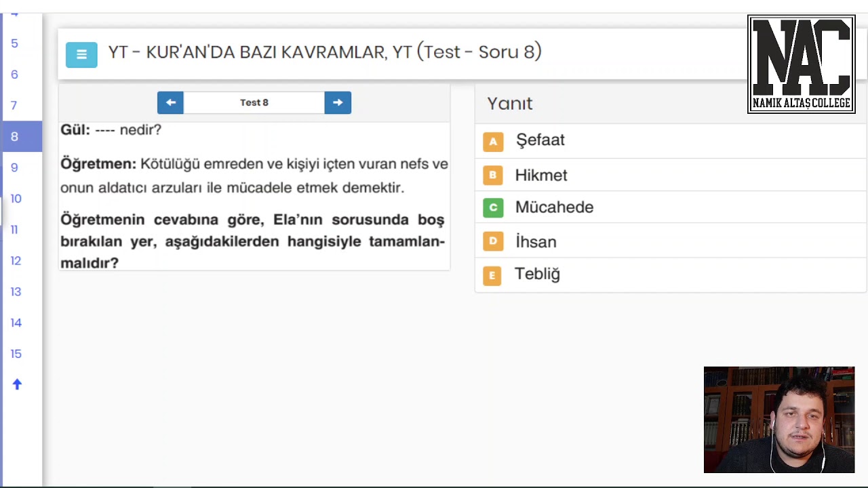Screen dimensions: 868x488
Task: Jump to question 13 in sidebar
Action: (x=16, y=292)
